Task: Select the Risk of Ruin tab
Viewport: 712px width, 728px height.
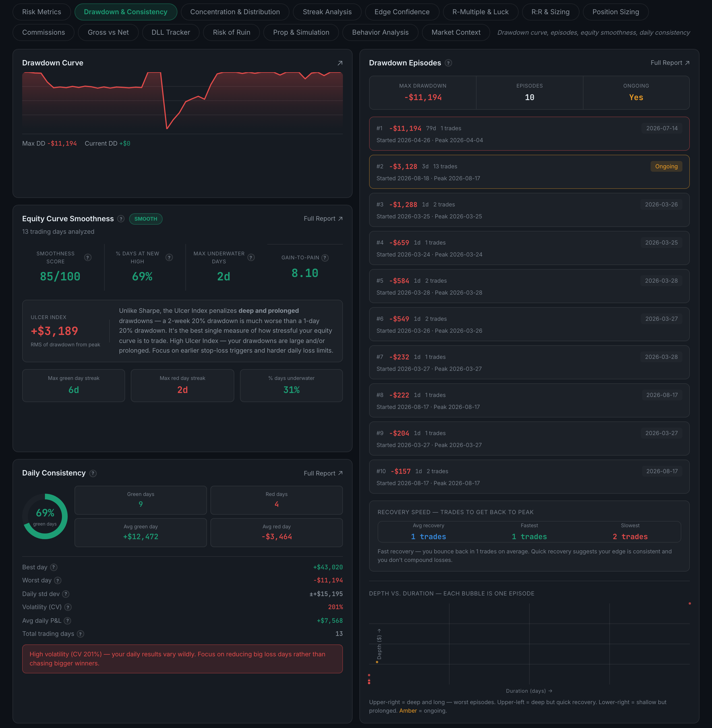Action: coord(231,32)
